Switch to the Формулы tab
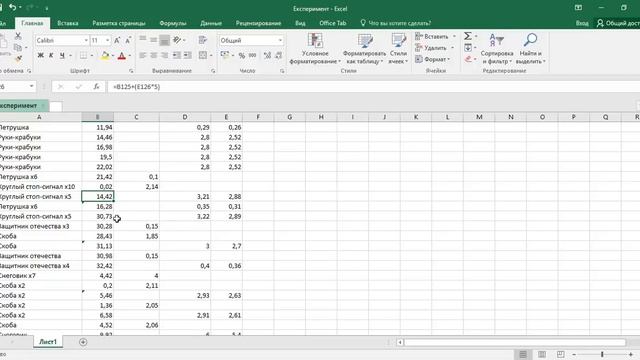Screen dimensions: 640x360 click(173, 23)
